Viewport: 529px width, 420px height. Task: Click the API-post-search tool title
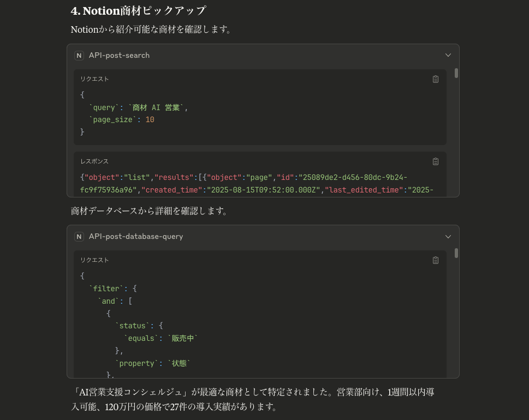click(119, 55)
